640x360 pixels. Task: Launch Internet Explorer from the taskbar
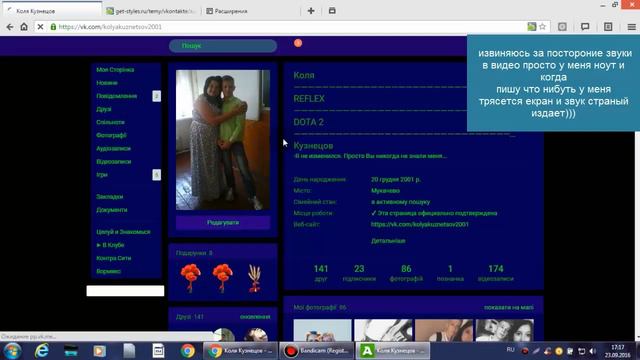[x=42, y=351]
